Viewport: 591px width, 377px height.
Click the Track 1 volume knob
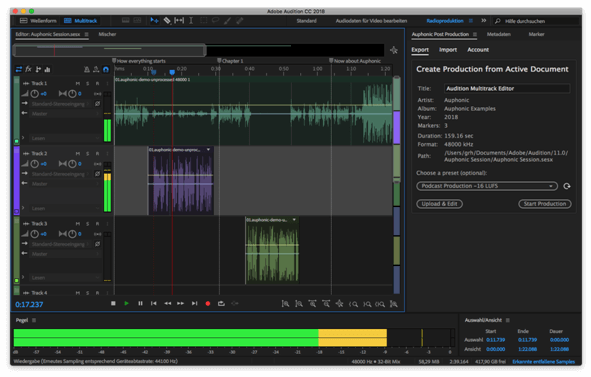coord(34,93)
